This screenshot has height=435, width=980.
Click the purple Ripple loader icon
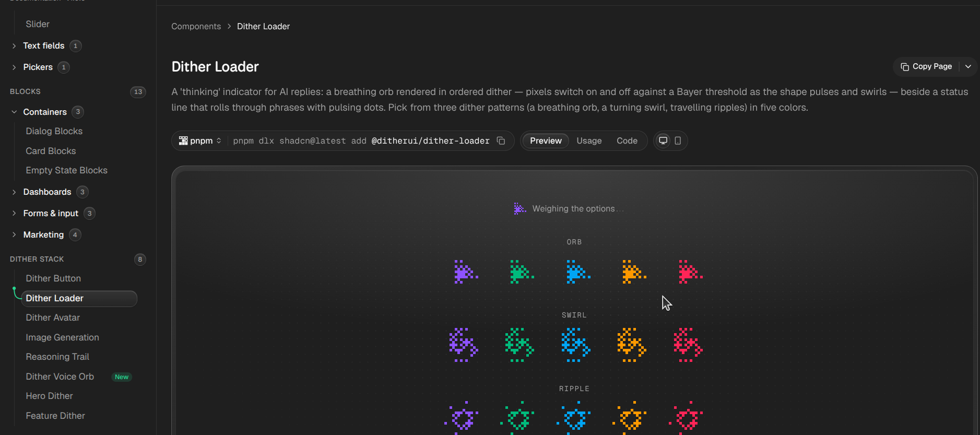462,418
